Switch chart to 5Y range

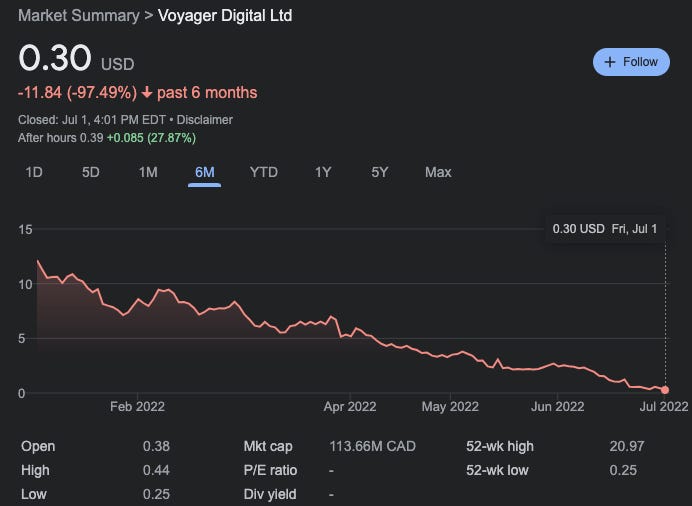point(380,172)
